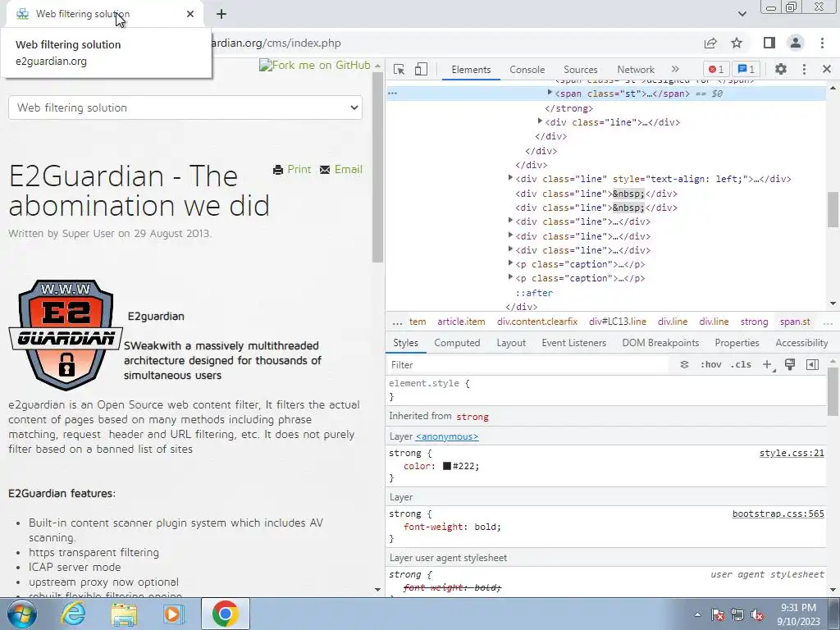840x630 pixels.
Task: Open the Chrome profile avatar
Action: point(796,43)
